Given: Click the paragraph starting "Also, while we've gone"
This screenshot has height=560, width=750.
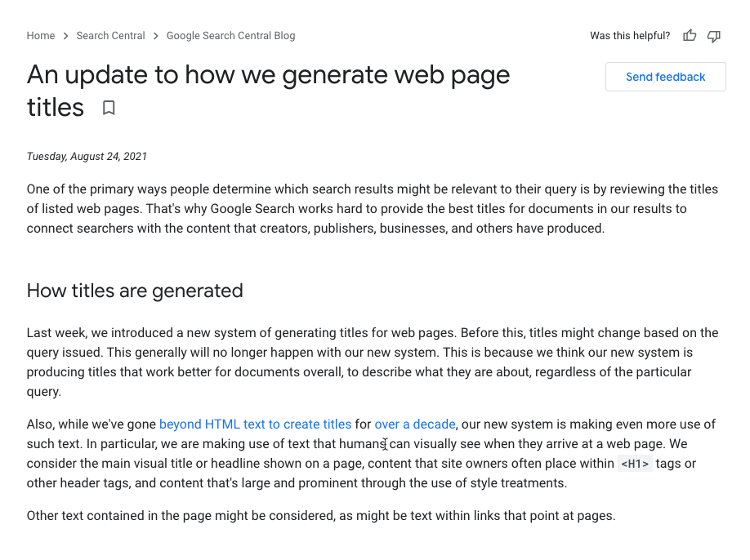Looking at the screenshot, I should 372,454.
